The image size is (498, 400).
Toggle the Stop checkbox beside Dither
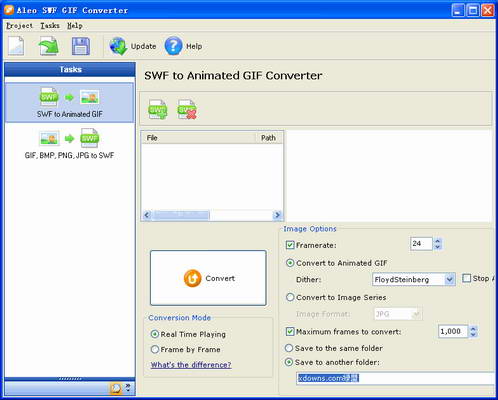467,278
